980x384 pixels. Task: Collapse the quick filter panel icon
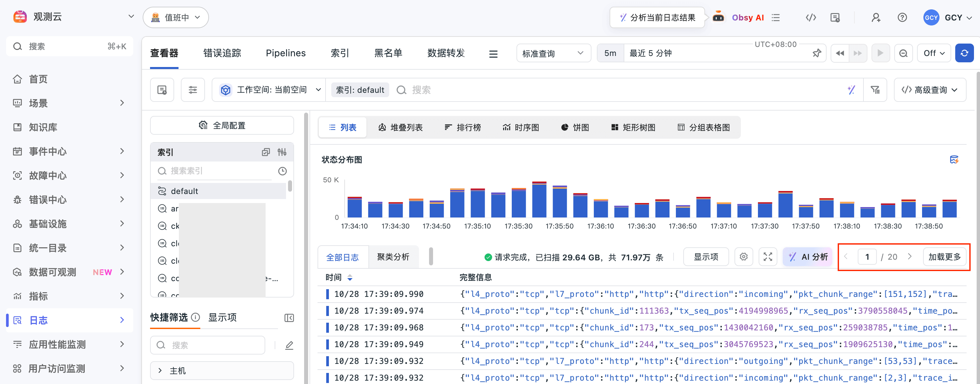point(289,318)
